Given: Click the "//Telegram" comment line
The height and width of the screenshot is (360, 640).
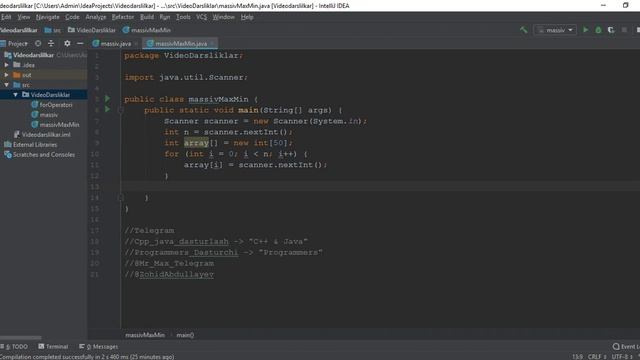Looking at the screenshot, I should (x=149, y=231).
